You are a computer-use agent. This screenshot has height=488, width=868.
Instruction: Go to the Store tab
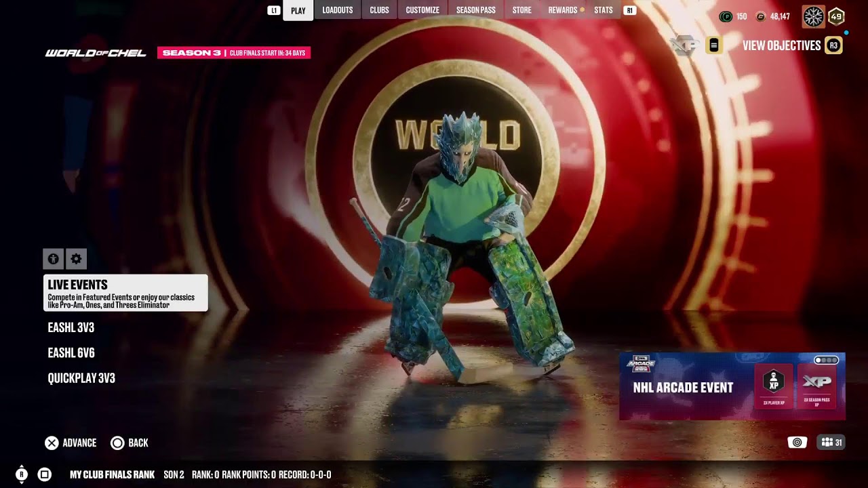pyautogui.click(x=521, y=10)
